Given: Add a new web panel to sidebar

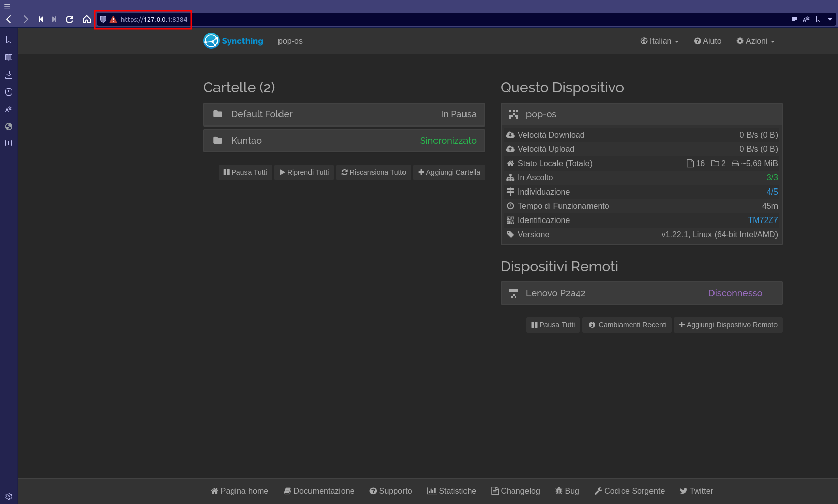Looking at the screenshot, I should [x=9, y=143].
